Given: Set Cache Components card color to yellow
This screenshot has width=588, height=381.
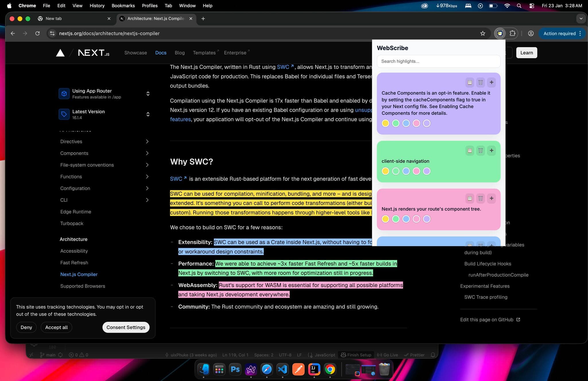Looking at the screenshot, I should click(x=385, y=123).
